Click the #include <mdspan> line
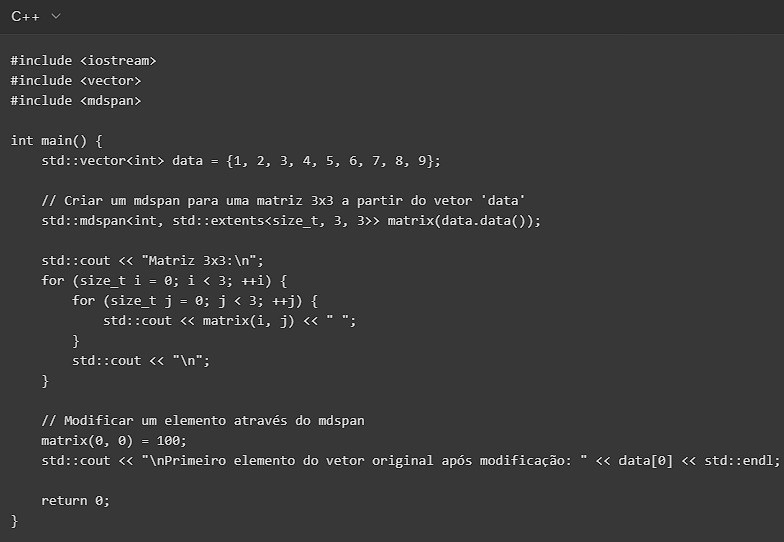 [x=76, y=100]
